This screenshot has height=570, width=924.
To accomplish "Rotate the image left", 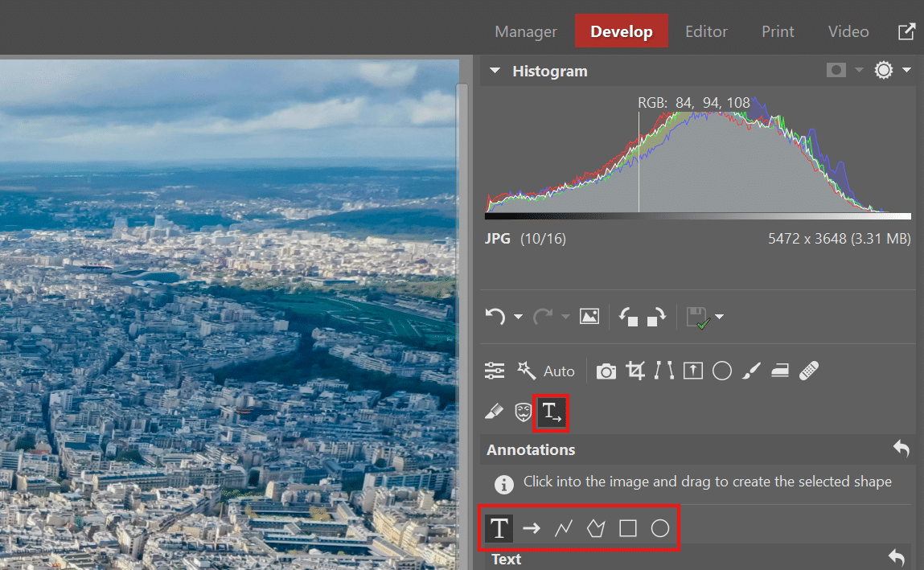I will pos(628,317).
